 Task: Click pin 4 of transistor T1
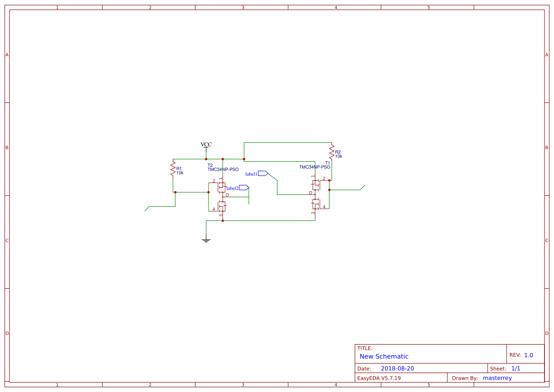tap(324, 207)
